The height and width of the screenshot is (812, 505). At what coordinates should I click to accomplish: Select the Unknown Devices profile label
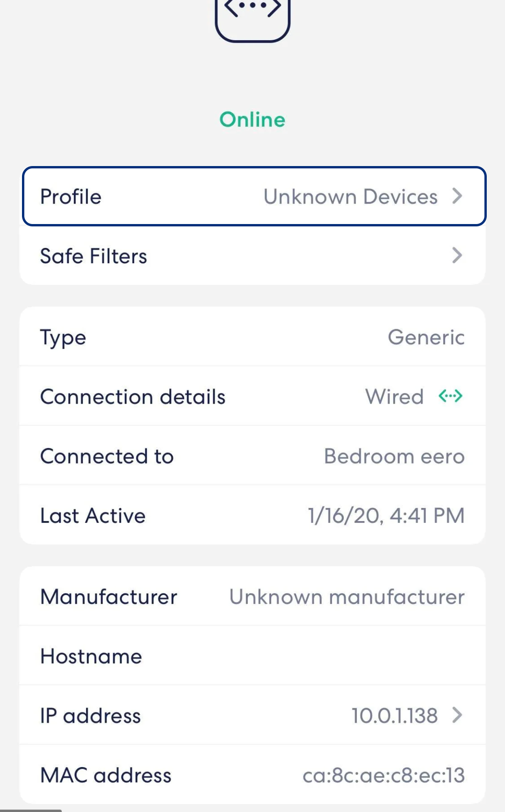point(351,196)
